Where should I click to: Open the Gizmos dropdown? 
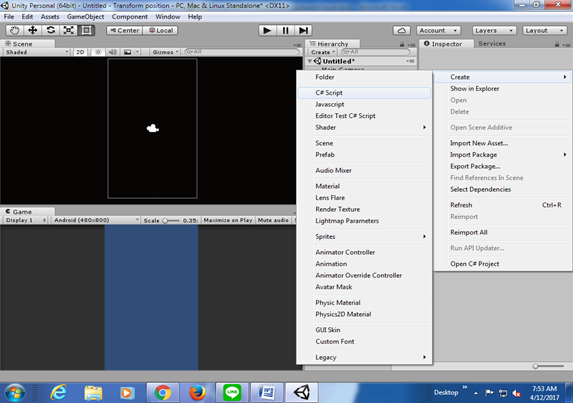166,52
